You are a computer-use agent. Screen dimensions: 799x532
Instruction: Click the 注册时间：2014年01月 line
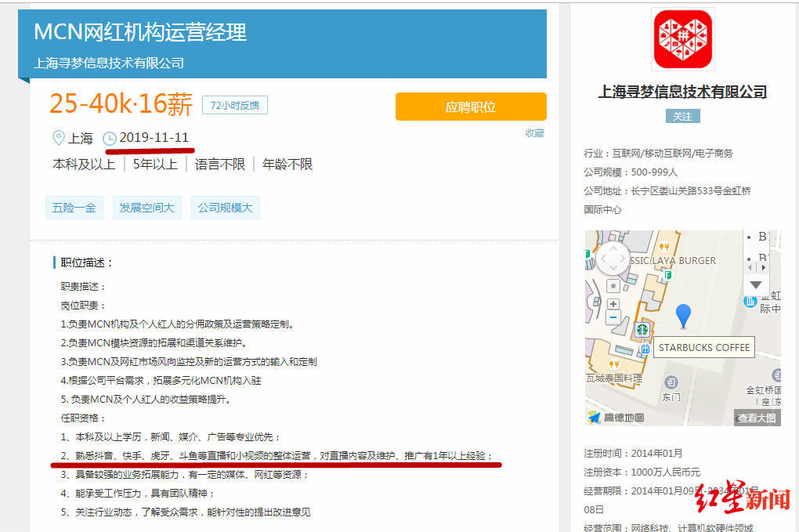coord(633,454)
